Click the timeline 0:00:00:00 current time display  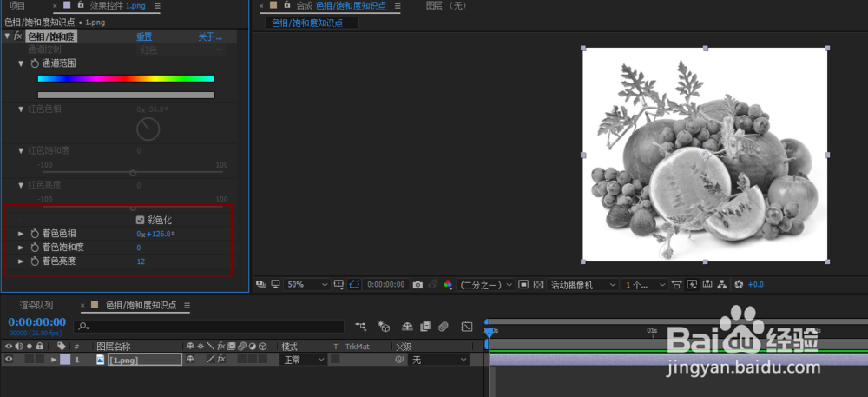pos(36,321)
